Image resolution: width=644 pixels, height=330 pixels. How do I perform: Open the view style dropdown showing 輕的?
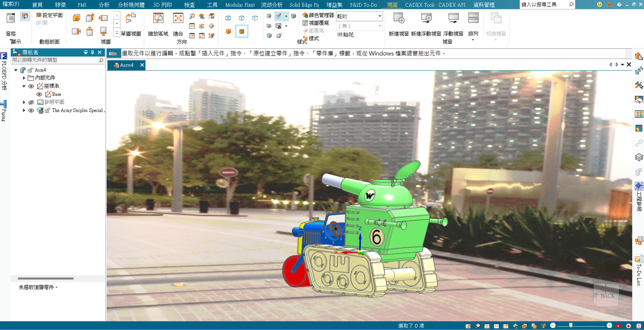point(380,16)
